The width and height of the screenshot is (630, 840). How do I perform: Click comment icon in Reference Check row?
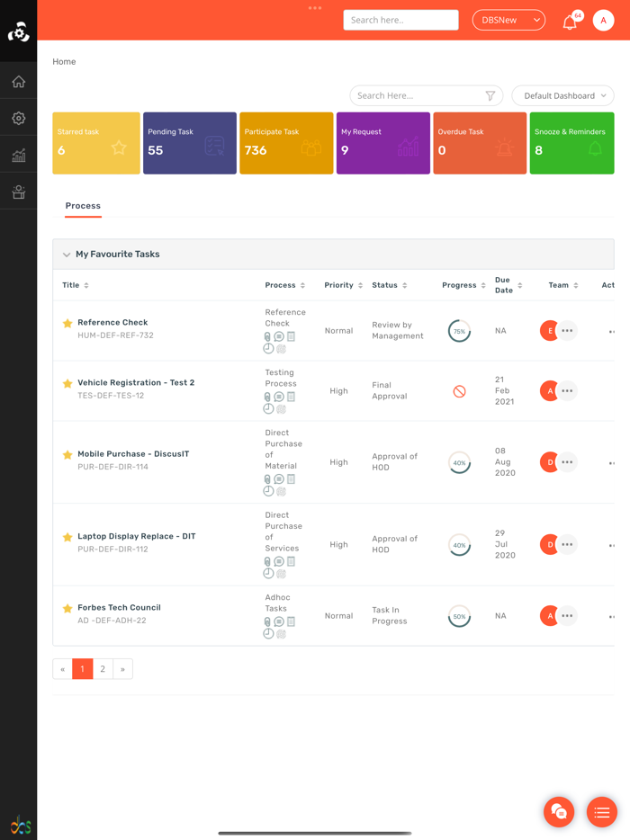point(279,336)
